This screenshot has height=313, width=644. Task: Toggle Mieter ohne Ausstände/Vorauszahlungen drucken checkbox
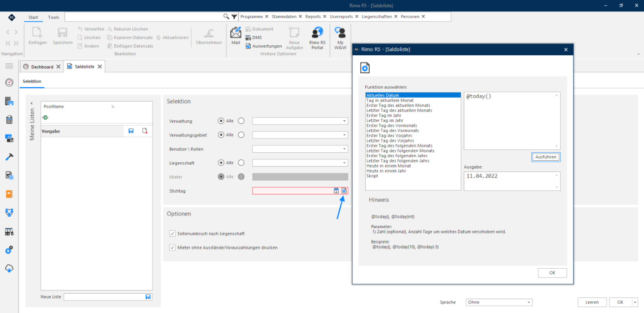point(172,247)
